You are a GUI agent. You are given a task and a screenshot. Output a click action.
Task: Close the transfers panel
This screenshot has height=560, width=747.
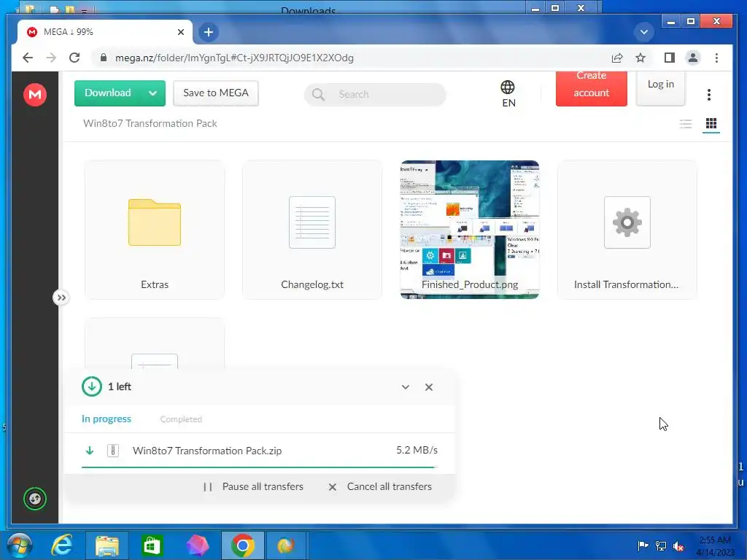tap(429, 386)
